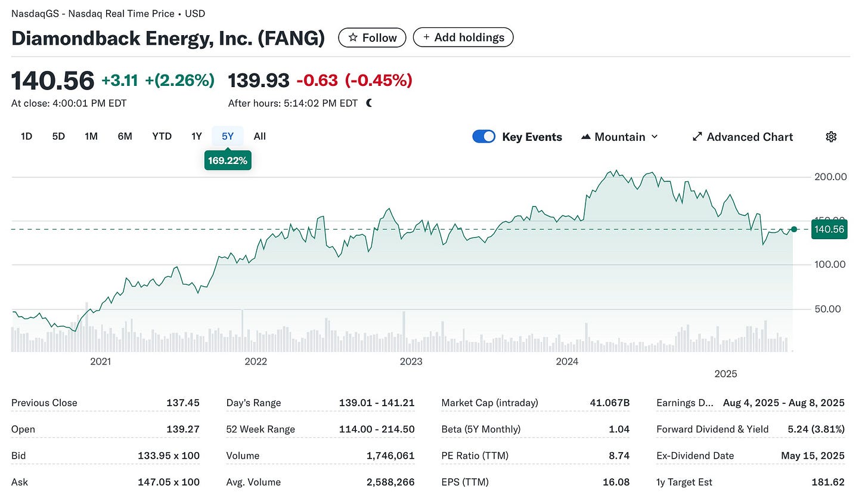Image resolution: width=868 pixels, height=504 pixels.
Task: Select the YTD time range
Action: 162,136
